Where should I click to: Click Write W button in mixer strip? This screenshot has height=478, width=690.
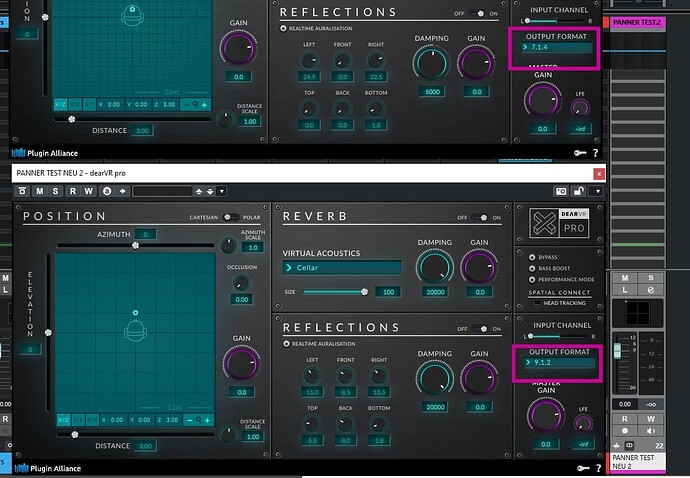click(x=651, y=419)
